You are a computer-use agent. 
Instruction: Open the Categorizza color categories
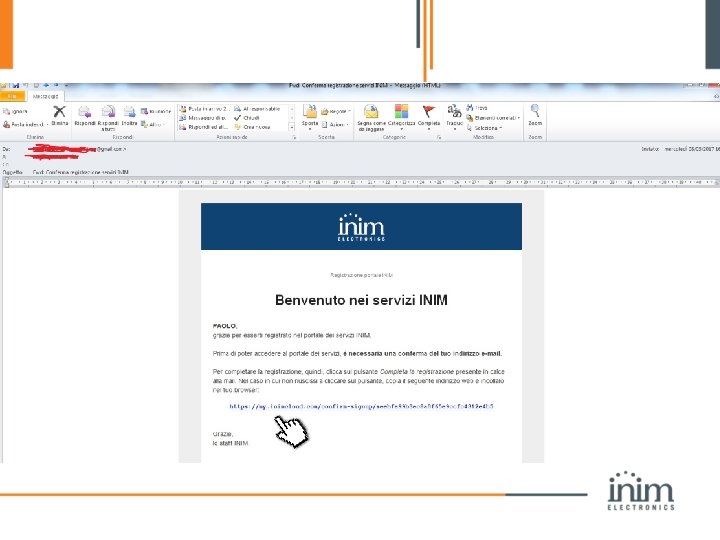[401, 117]
